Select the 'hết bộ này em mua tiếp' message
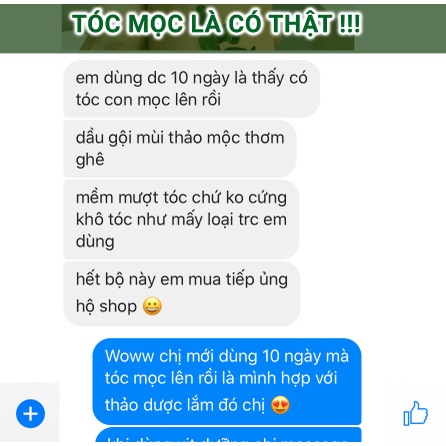This screenshot has width=446, height=446. (x=182, y=293)
